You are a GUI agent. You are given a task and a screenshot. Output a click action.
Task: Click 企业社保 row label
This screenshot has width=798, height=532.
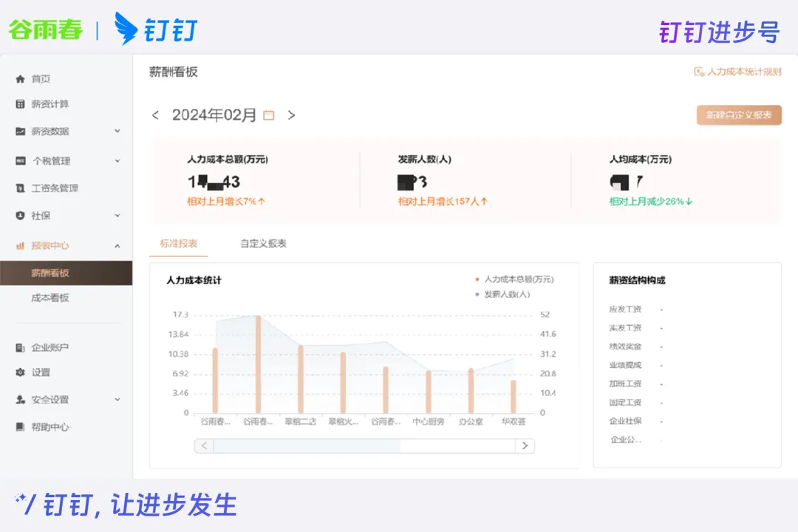[x=626, y=421]
